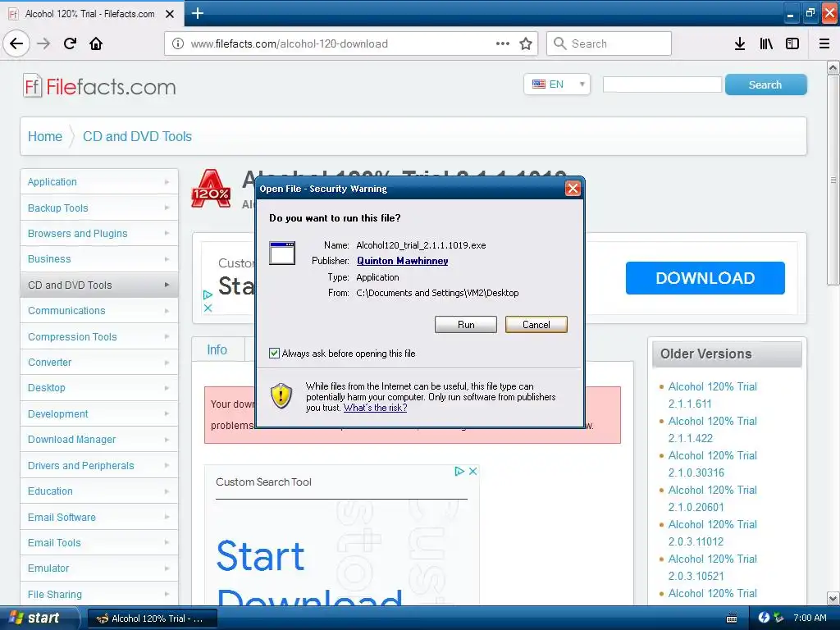840x630 pixels.
Task: Open the library icon in toolbar
Action: point(766,43)
